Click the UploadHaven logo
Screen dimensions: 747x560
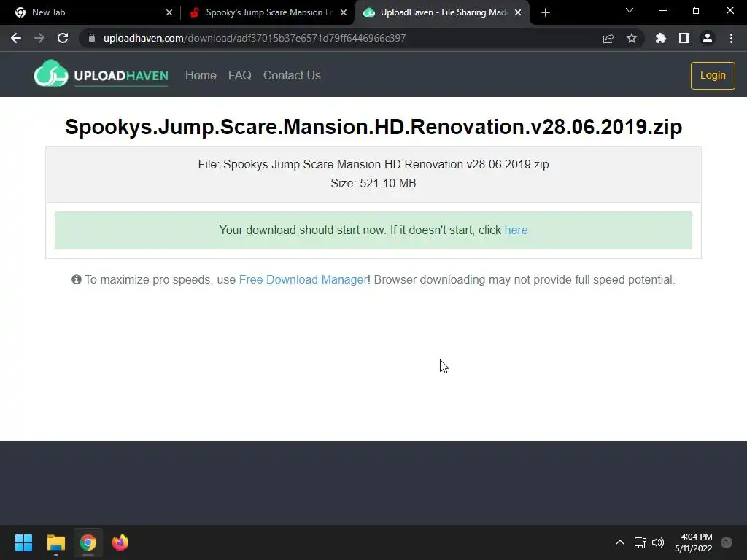coord(101,74)
